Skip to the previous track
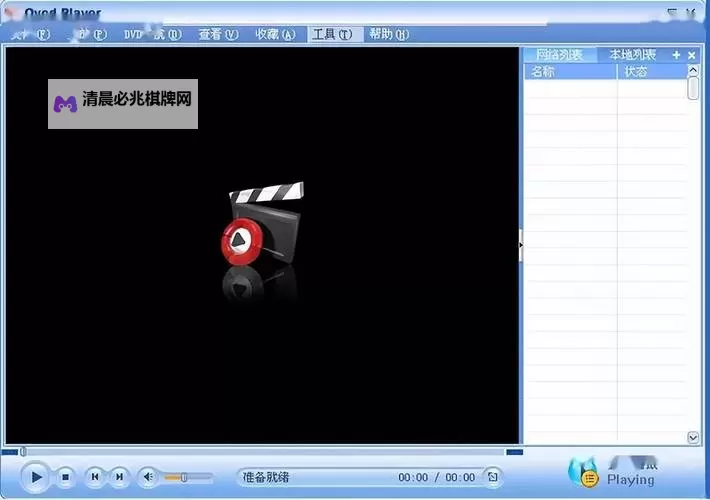710x500 pixels. pyautogui.click(x=95, y=477)
